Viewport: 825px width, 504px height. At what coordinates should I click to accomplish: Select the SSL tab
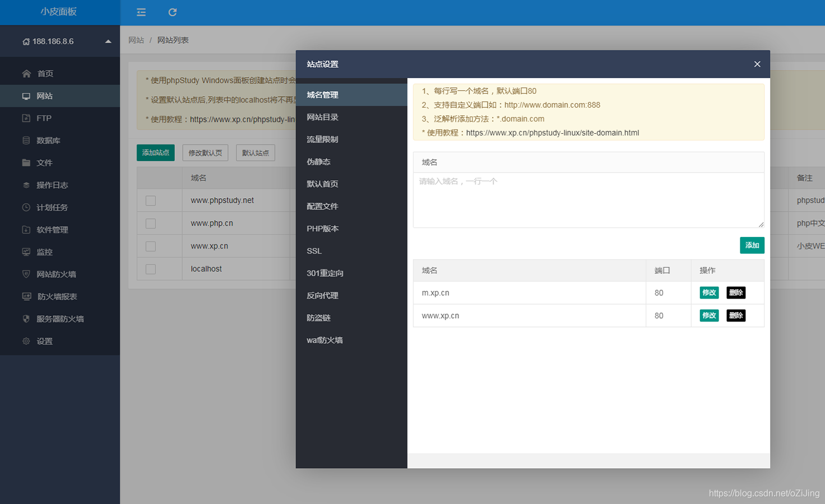[x=351, y=251]
